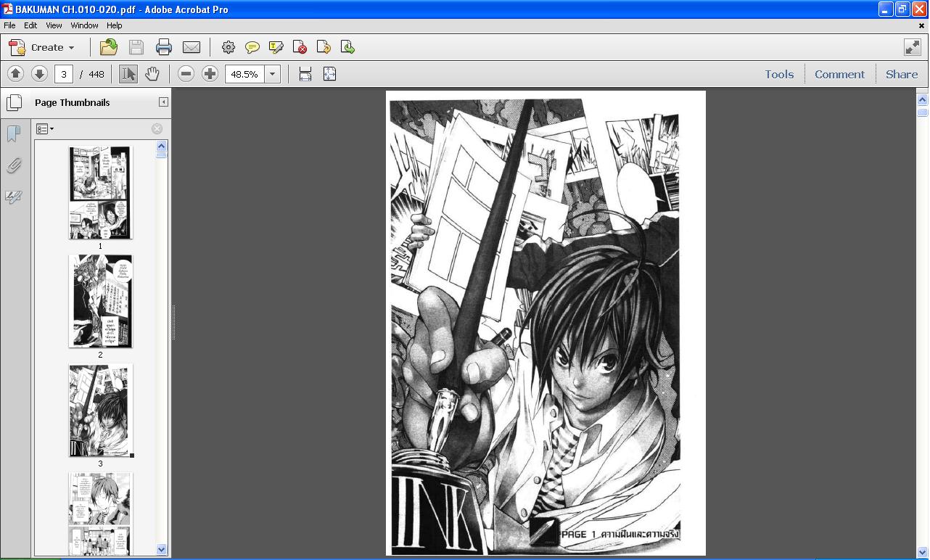Activate the Hand pan tool
930x560 pixels.
(x=152, y=74)
